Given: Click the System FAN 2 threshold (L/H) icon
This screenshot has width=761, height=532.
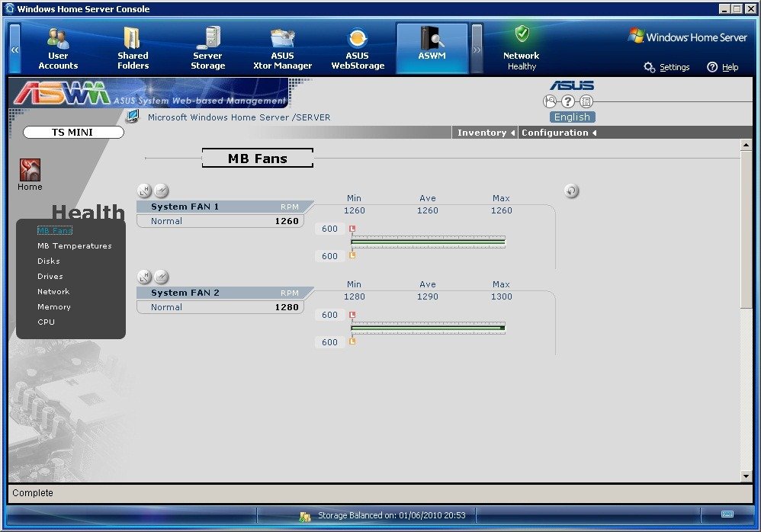Looking at the screenshot, I should [144, 277].
